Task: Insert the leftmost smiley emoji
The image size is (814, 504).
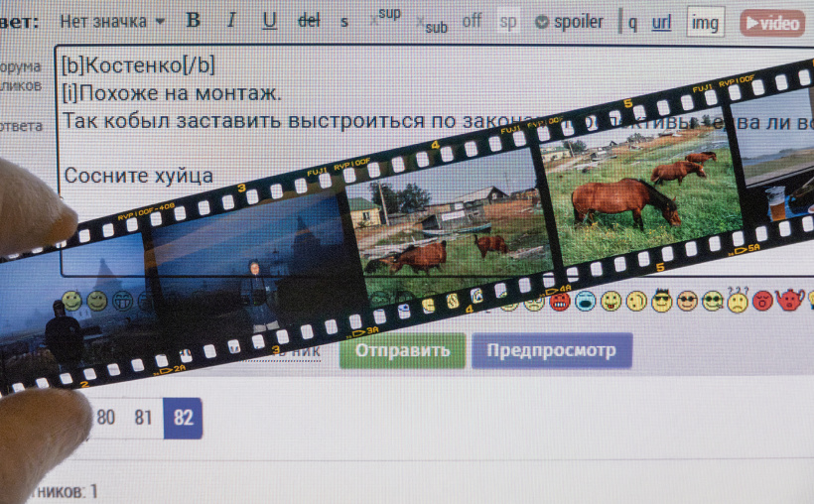Action: point(71,300)
